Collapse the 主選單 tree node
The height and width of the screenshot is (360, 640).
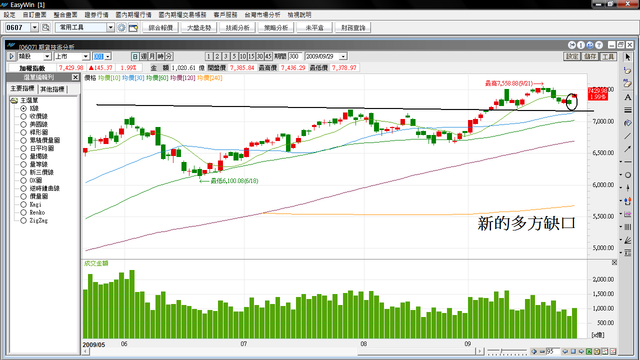(x=14, y=100)
